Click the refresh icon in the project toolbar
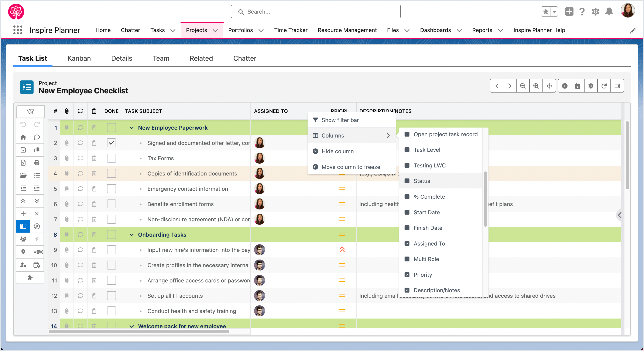The image size is (644, 351). coord(604,86)
